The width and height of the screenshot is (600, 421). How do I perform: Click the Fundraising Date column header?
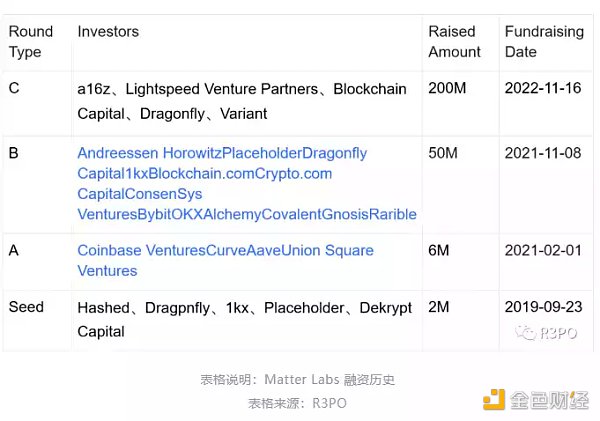coord(543,41)
